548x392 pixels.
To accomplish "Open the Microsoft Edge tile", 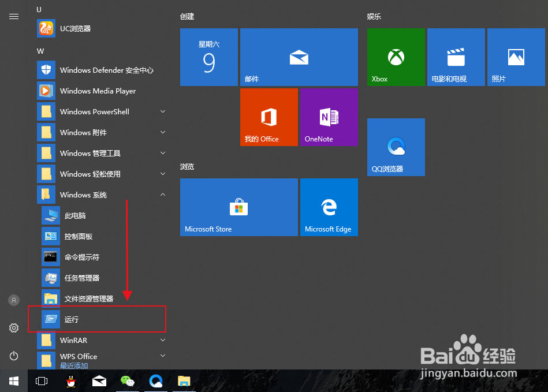I will [329, 207].
